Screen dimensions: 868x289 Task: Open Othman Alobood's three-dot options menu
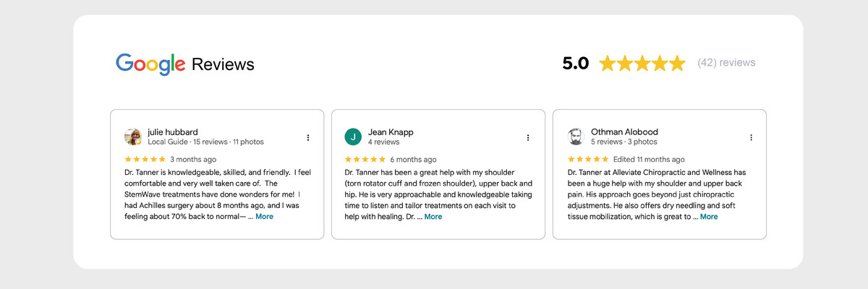751,137
